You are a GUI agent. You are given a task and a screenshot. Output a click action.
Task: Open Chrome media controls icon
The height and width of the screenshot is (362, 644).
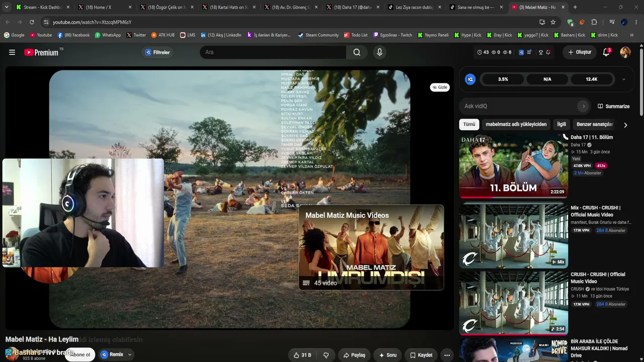coord(612,22)
